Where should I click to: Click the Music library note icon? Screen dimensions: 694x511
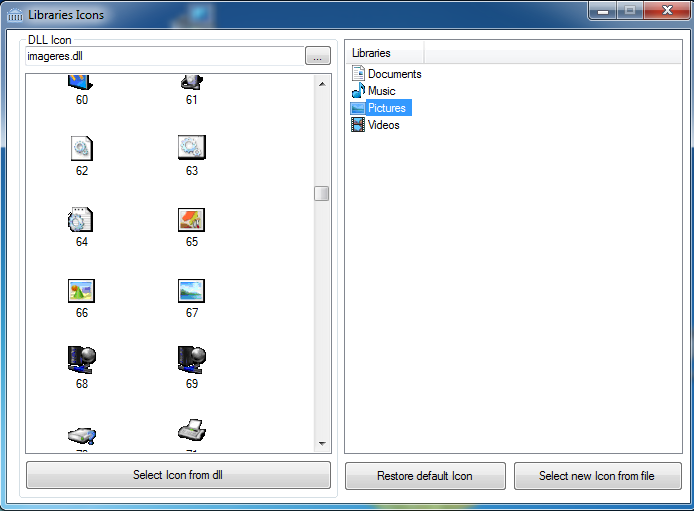pyautogui.click(x=358, y=91)
